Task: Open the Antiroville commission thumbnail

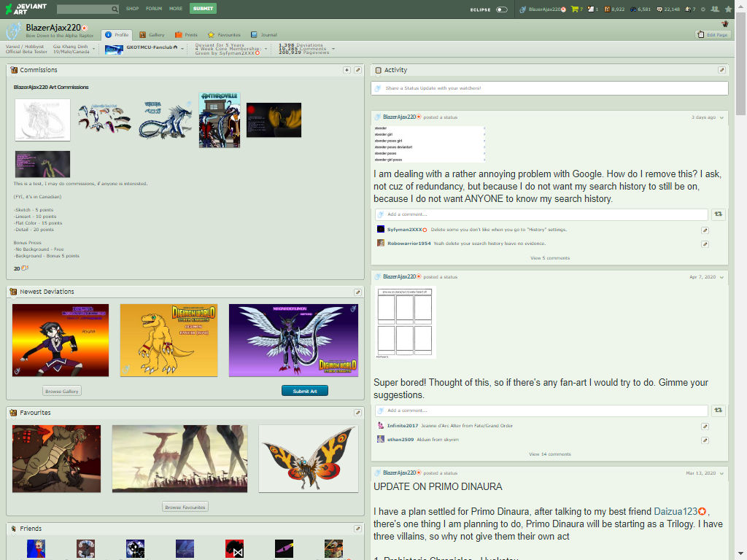Action: tap(220, 120)
